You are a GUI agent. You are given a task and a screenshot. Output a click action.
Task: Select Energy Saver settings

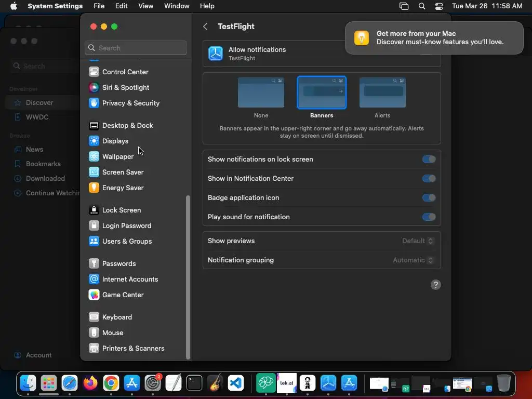(116, 188)
